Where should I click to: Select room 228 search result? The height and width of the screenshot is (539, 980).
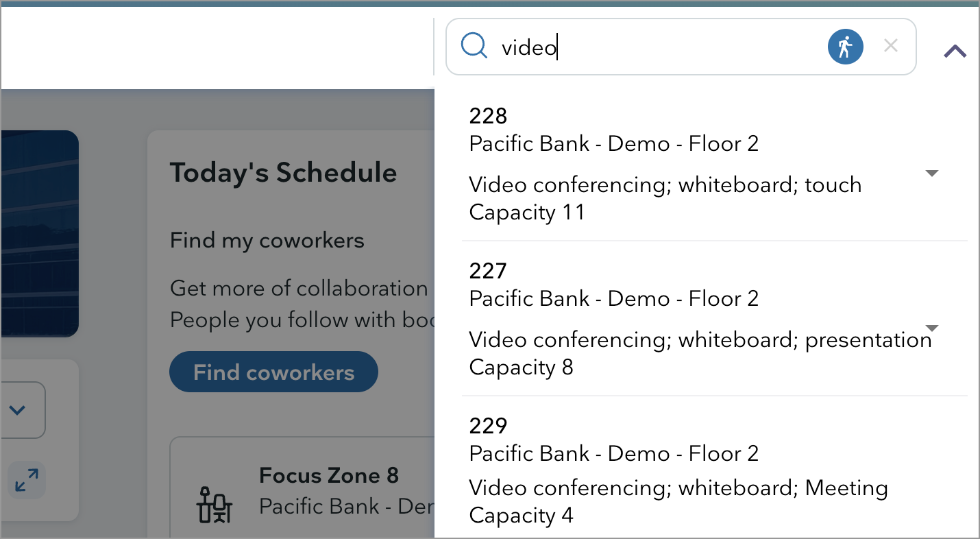pyautogui.click(x=715, y=165)
